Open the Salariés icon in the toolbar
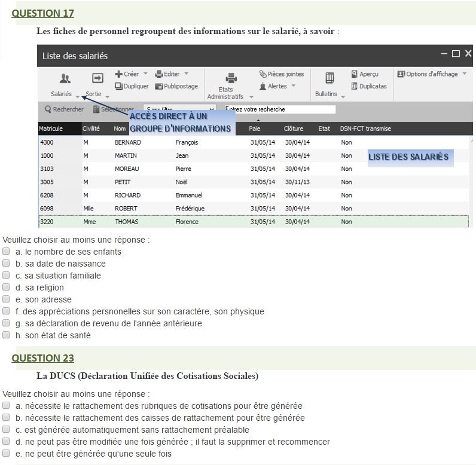 click(x=65, y=78)
